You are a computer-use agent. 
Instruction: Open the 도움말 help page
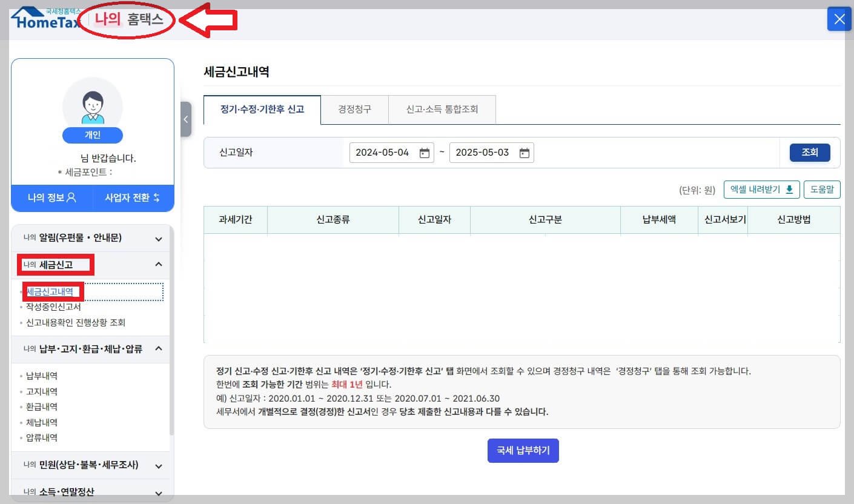(822, 189)
